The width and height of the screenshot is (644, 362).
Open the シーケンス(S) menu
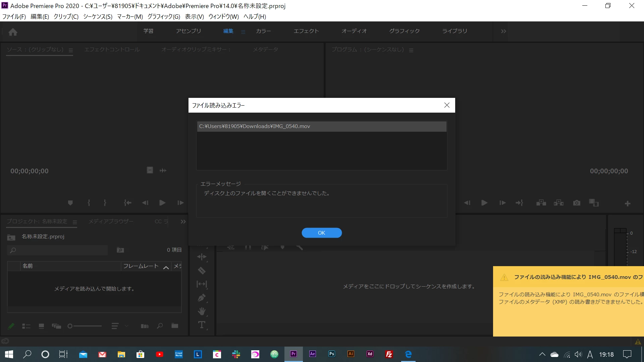98,16
